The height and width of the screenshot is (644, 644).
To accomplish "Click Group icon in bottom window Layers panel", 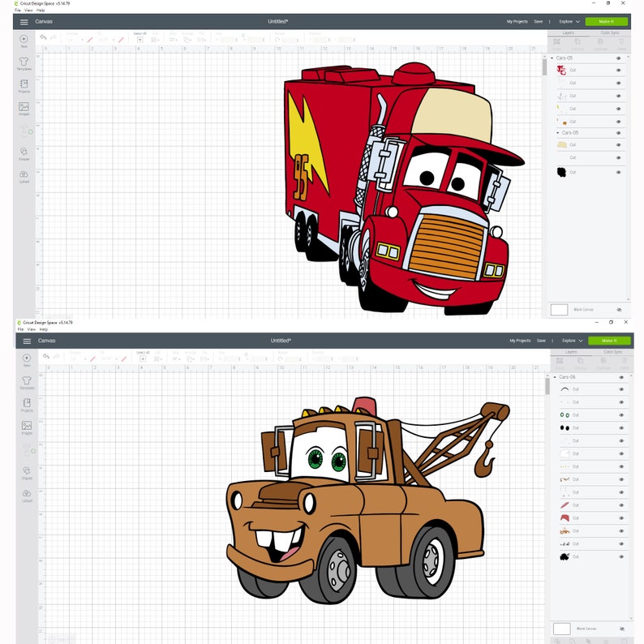I will pos(560,363).
